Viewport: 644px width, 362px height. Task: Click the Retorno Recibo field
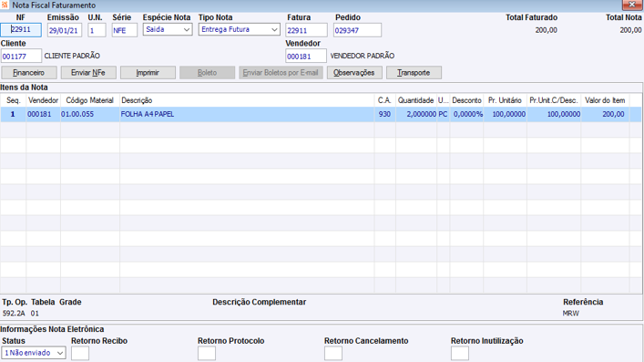[x=80, y=353]
